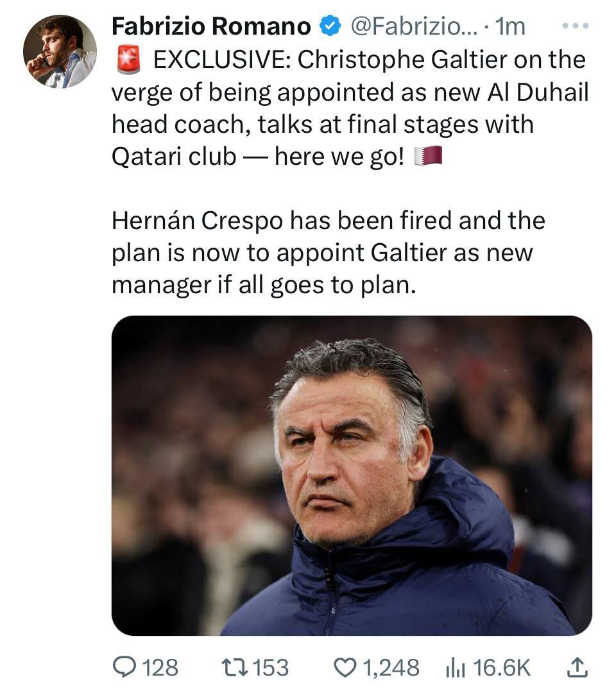
Task: Click the Hernán Crespo fired paragraph
Action: [x=329, y=253]
